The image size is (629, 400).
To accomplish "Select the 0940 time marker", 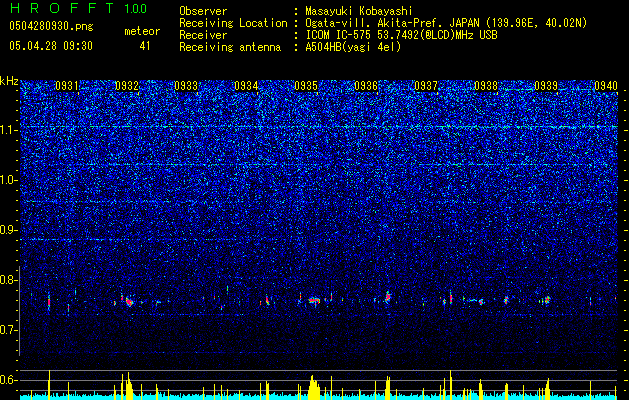I will click(x=606, y=86).
